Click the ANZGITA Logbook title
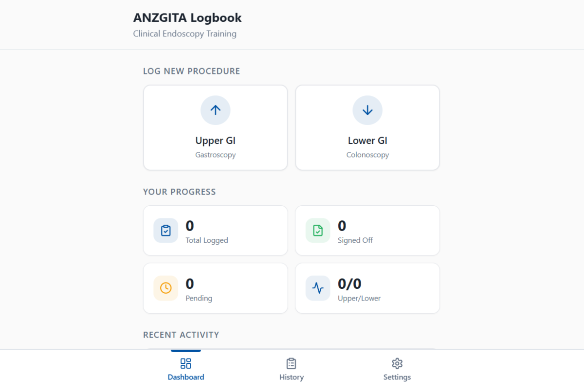584x392 pixels. [x=187, y=18]
